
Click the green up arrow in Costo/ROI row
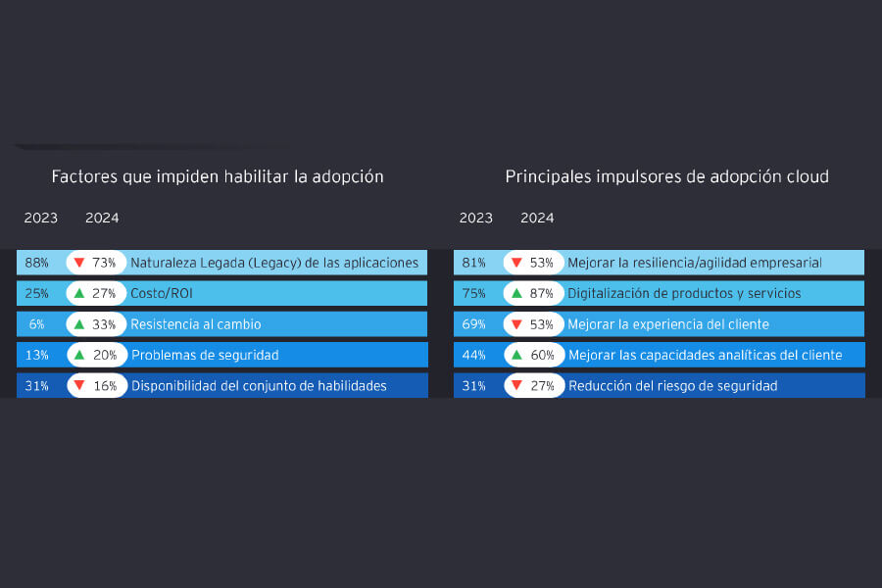coord(79,293)
